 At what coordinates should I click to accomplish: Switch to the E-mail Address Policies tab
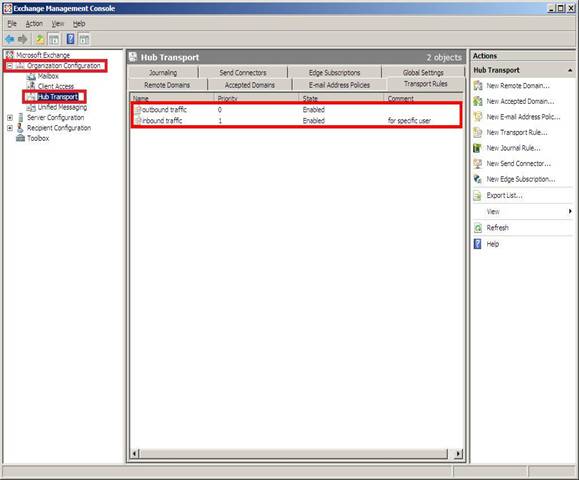(x=339, y=85)
